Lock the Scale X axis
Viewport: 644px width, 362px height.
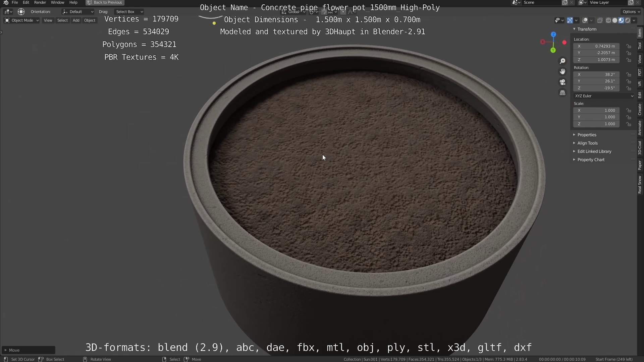(x=629, y=110)
